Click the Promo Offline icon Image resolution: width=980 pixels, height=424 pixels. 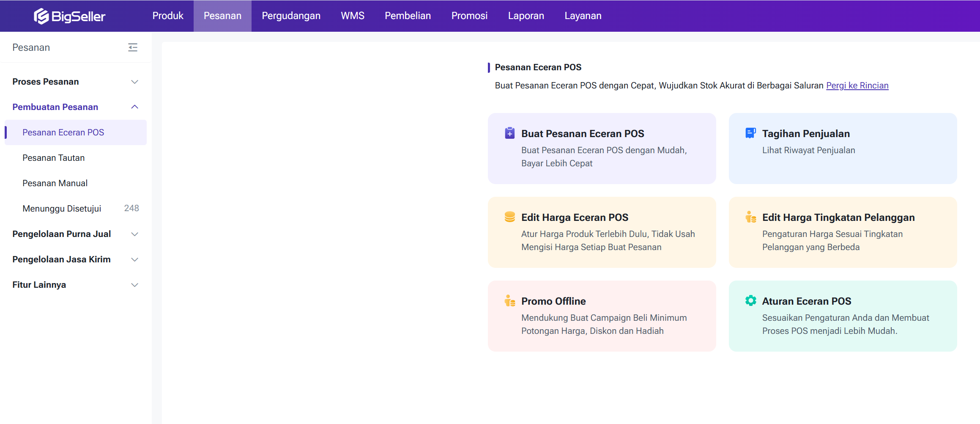pyautogui.click(x=509, y=301)
